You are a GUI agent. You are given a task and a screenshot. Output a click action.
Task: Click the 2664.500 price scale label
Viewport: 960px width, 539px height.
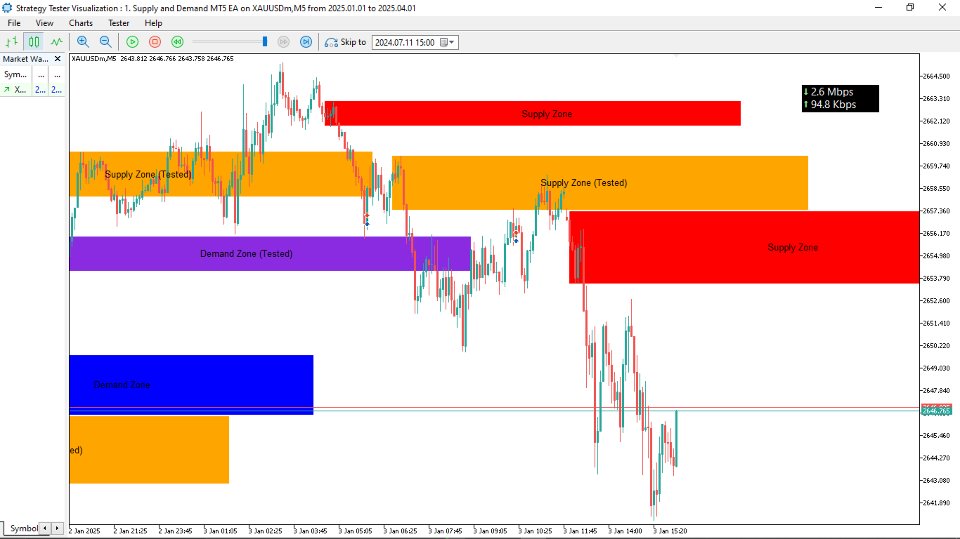(x=936, y=77)
